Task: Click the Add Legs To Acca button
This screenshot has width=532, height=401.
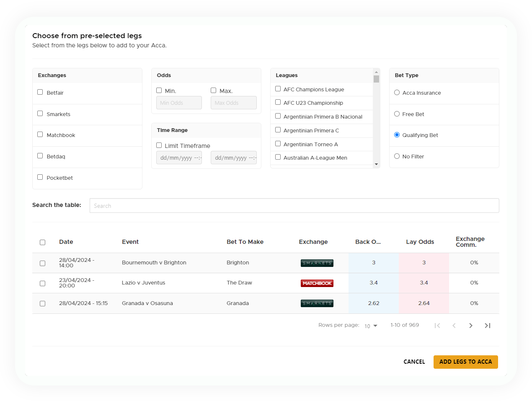Action: pyautogui.click(x=465, y=362)
